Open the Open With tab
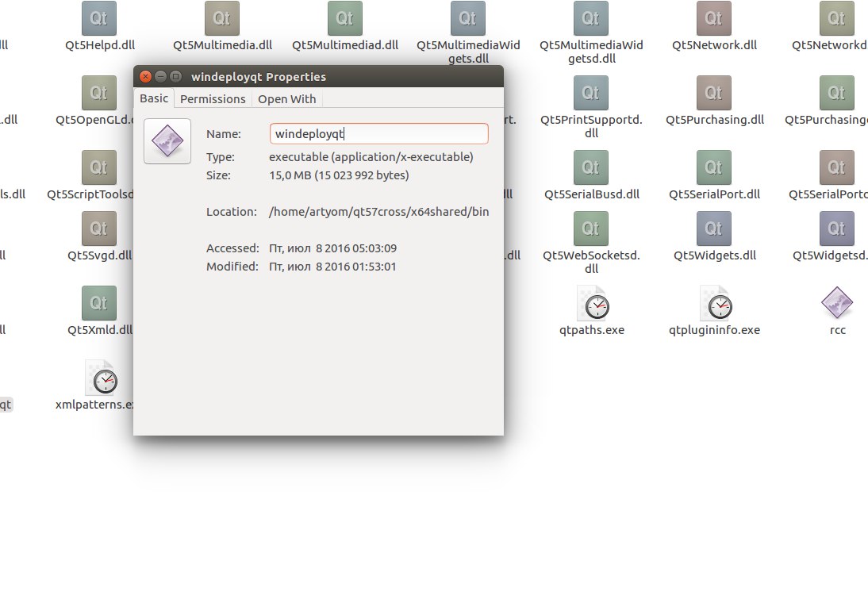868x599 pixels. (286, 99)
